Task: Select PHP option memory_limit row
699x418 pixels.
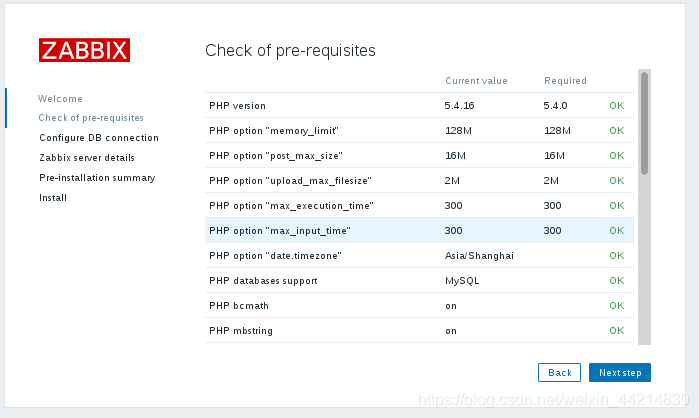Action: [x=419, y=131]
